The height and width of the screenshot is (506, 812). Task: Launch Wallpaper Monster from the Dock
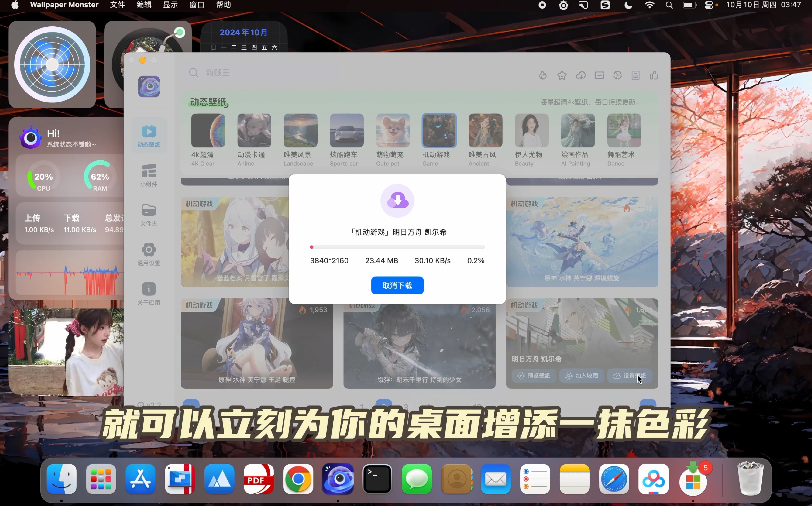point(338,479)
